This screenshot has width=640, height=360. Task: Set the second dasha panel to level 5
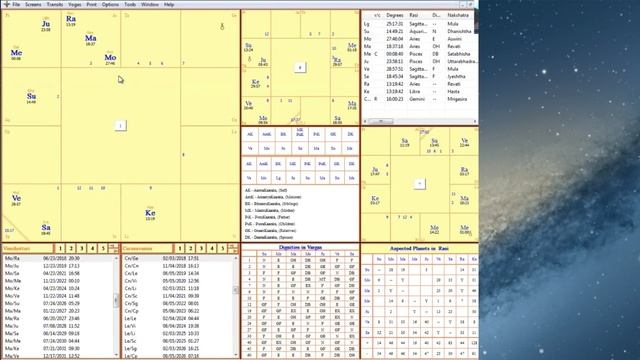222,248
